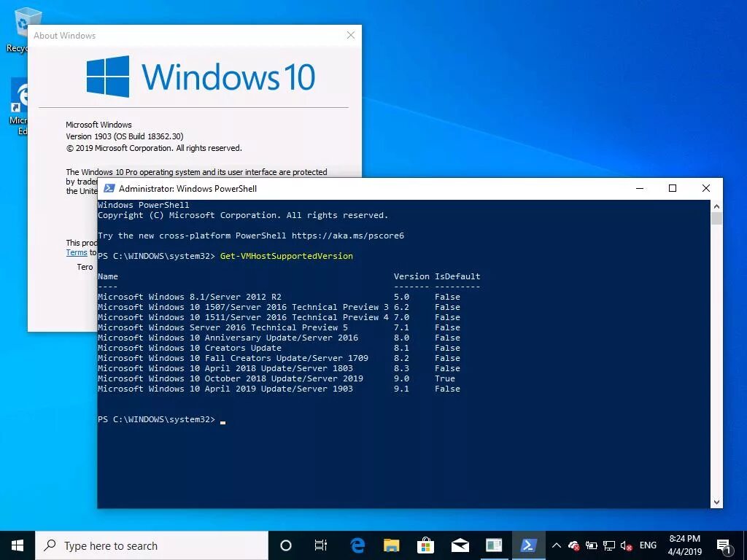The height and width of the screenshot is (560, 747).
Task: Click the Version 1903 build text
Action: point(124,136)
